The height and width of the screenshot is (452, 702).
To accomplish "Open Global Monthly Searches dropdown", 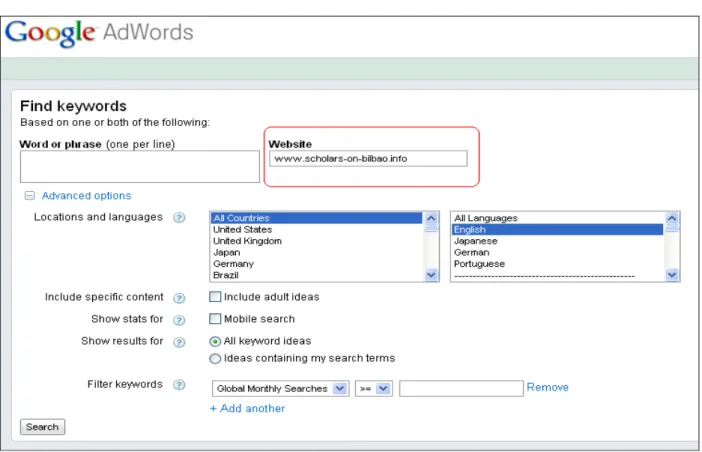I will 281,388.
